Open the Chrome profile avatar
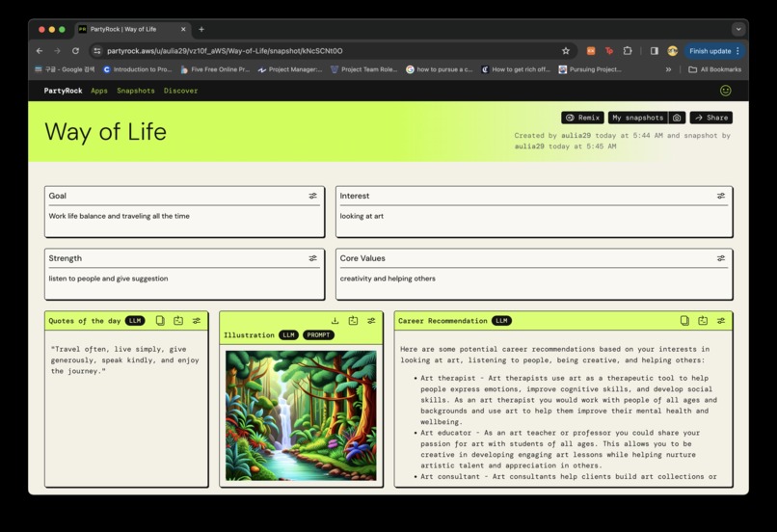The width and height of the screenshot is (777, 532). pyautogui.click(x=673, y=50)
